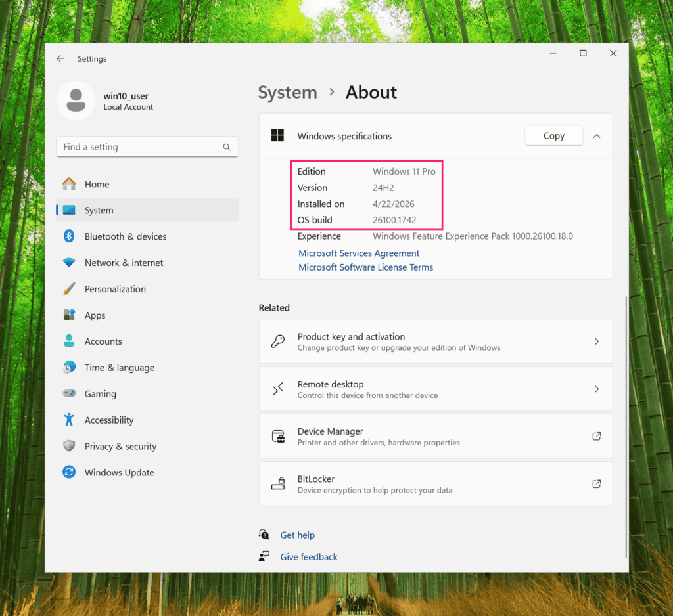Viewport: 673px width, 616px height.
Task: Open Privacy & security settings
Action: 147,446
